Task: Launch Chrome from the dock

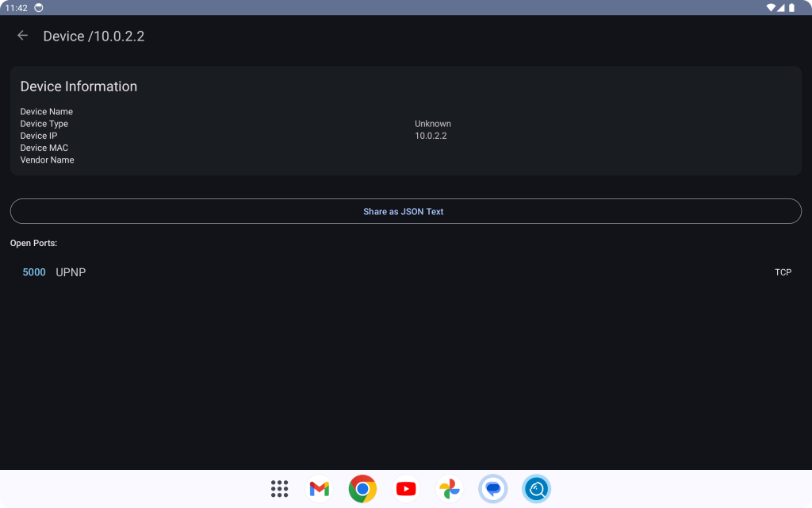Action: click(x=362, y=488)
